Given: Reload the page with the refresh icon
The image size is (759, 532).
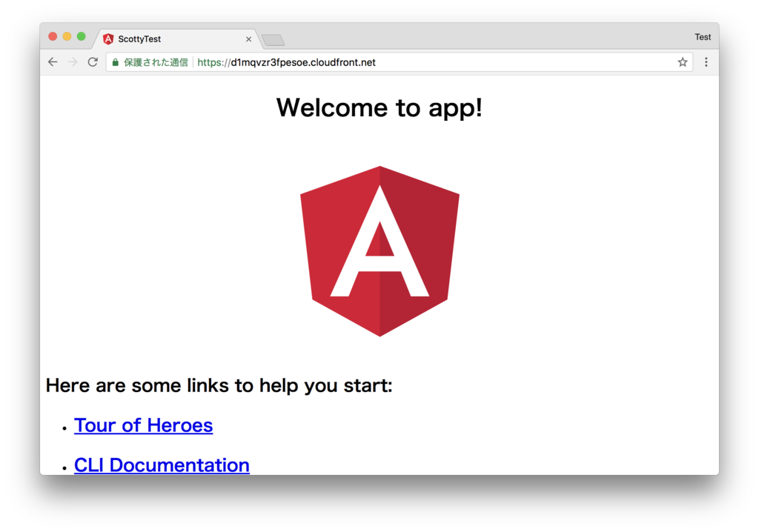Looking at the screenshot, I should 93,62.
